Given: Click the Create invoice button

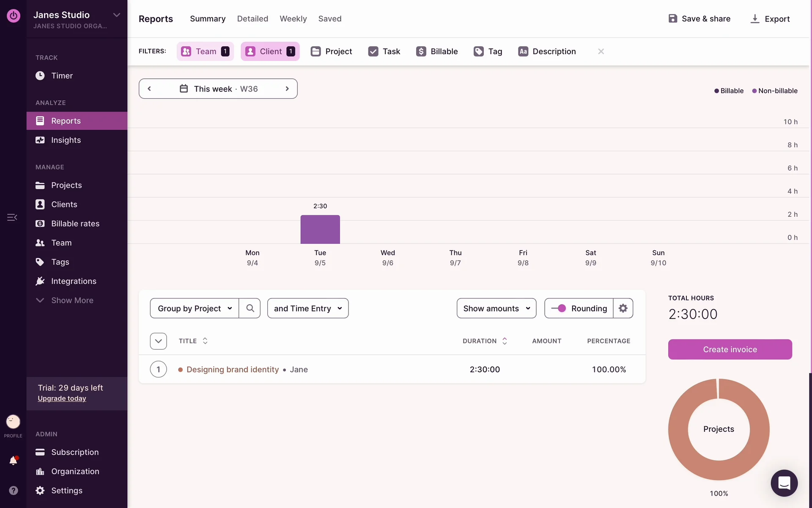Looking at the screenshot, I should click(730, 349).
